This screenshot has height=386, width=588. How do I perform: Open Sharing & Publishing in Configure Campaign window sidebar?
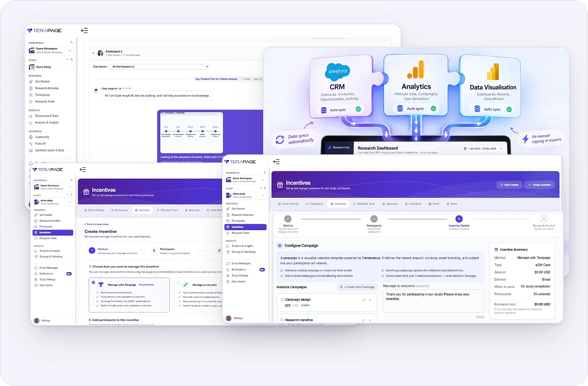click(243, 252)
